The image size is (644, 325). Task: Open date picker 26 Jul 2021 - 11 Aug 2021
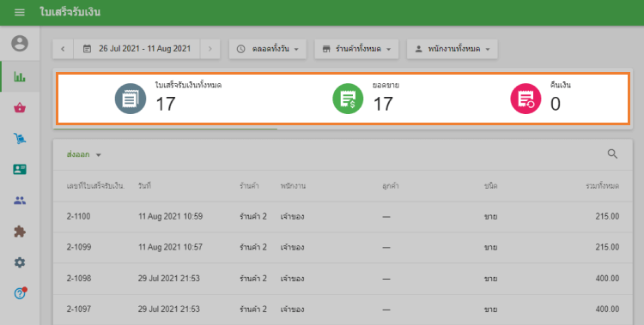pos(137,49)
